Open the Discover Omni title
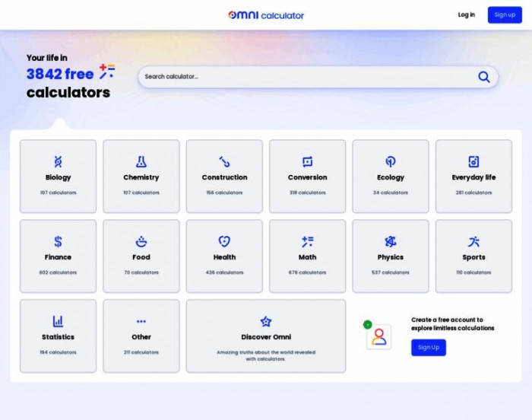Image resolution: width=532 pixels, height=420 pixels. [266, 337]
